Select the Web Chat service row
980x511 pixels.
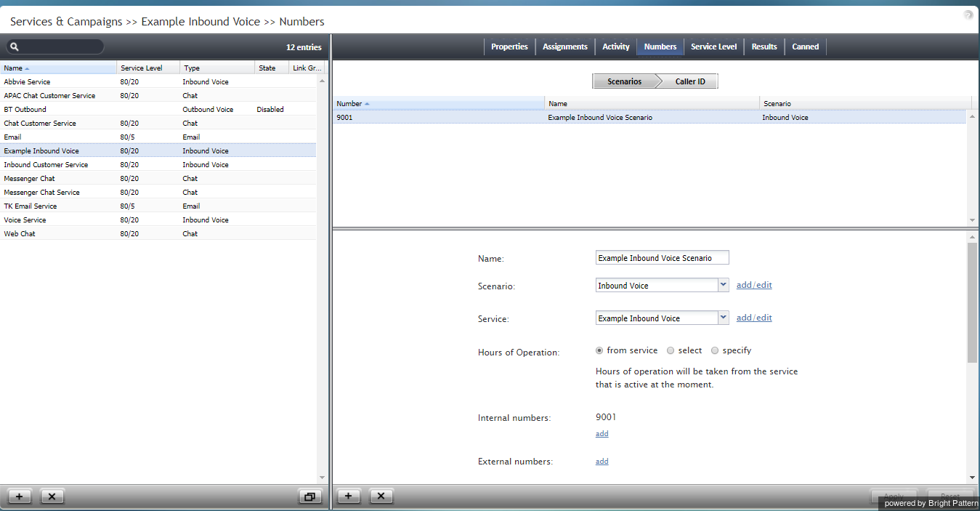(158, 234)
